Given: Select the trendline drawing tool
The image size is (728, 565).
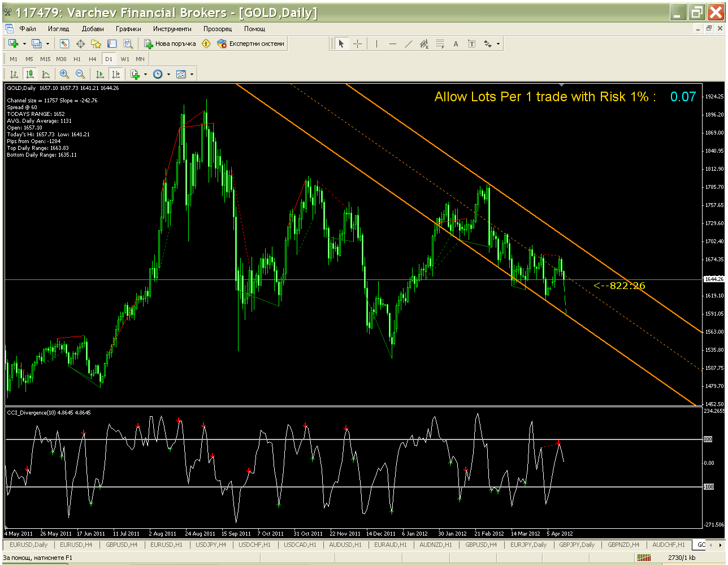Looking at the screenshot, I should (409, 44).
